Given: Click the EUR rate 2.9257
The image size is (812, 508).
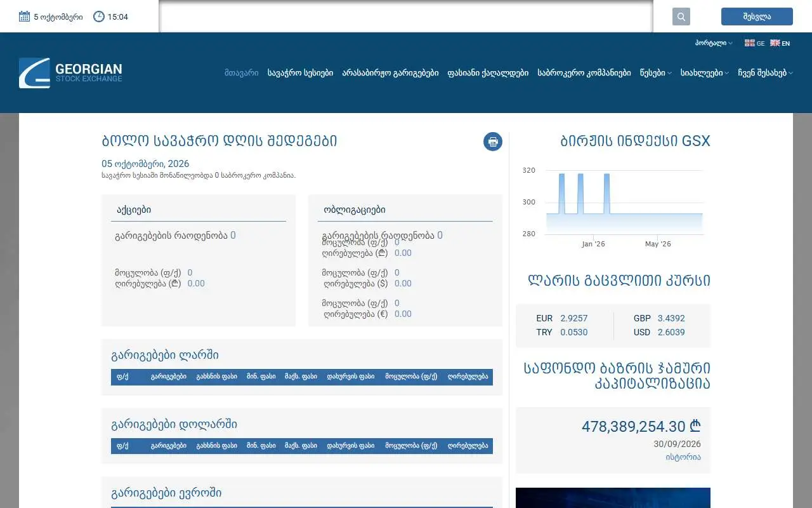Looking at the screenshot, I should 574,318.
